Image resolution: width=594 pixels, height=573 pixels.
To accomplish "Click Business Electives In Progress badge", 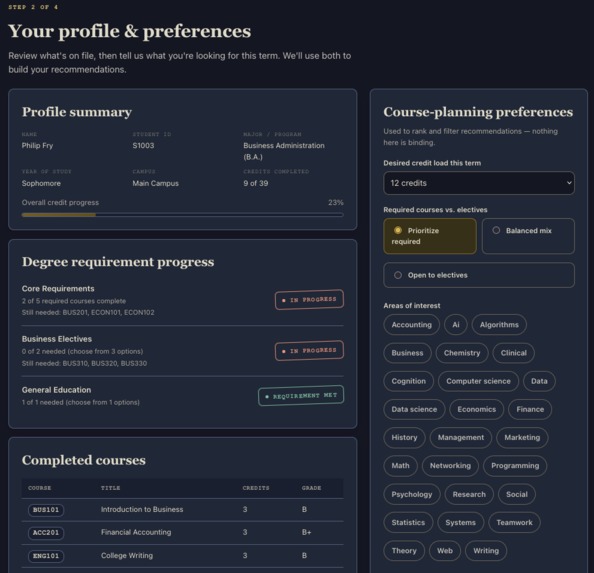I will 309,351.
